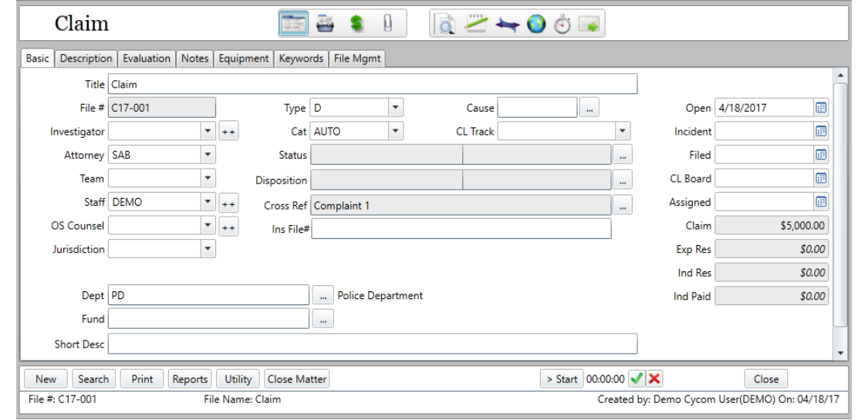Accept timer with green checkmark
Screen dimensions: 868x420
click(x=637, y=378)
